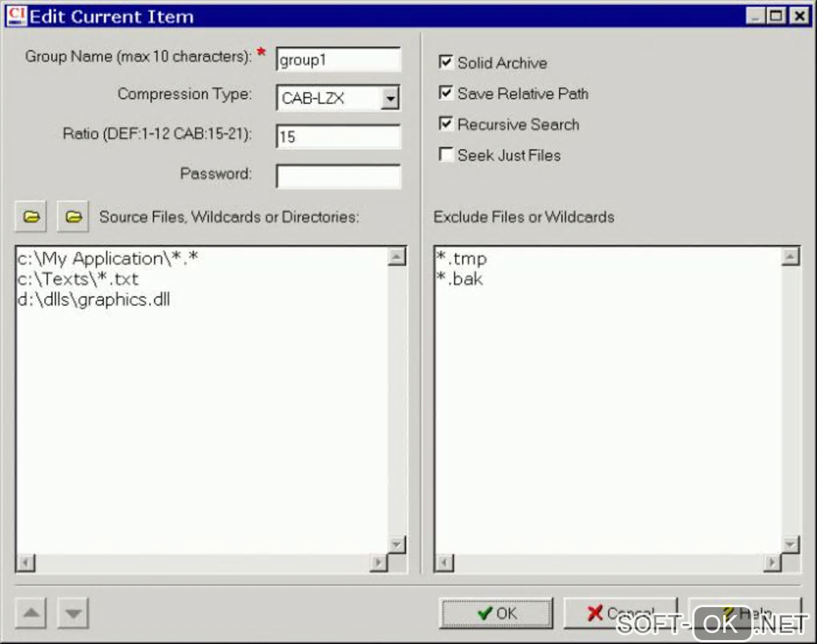Click source list vertical scroll up arrow
Viewport: 817px width, 644px height.
[396, 256]
